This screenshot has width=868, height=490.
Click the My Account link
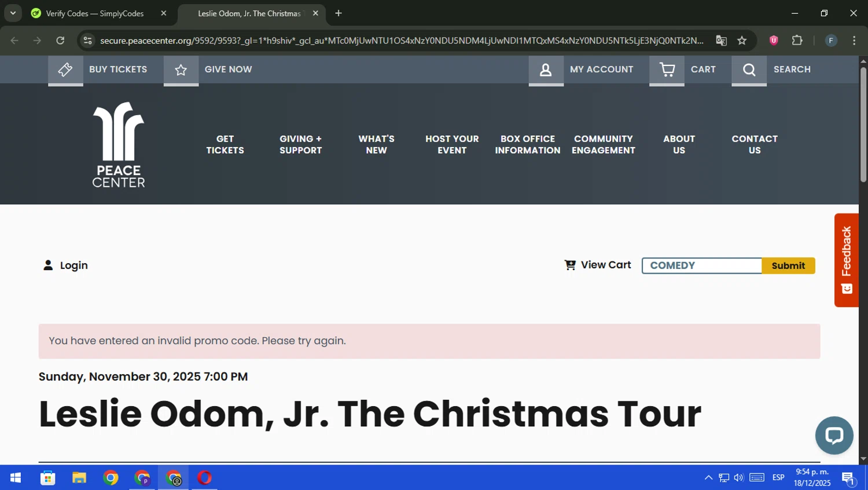pos(601,69)
